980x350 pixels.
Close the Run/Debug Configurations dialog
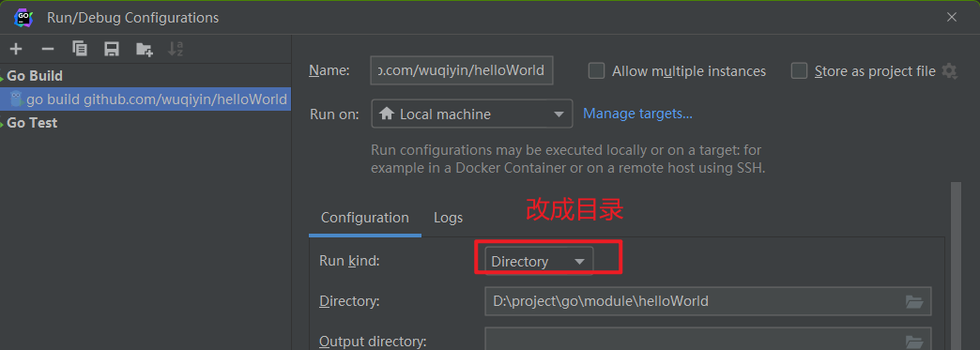click(952, 18)
